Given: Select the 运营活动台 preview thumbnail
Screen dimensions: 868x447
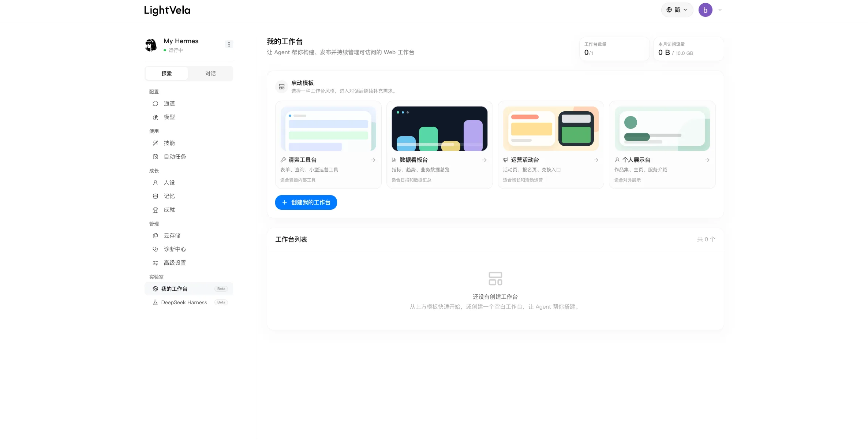Looking at the screenshot, I should 551,129.
